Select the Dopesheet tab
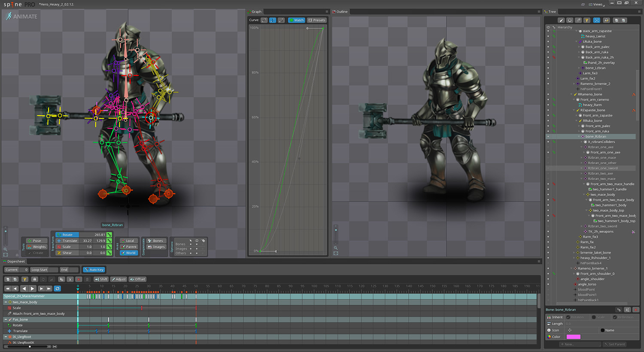Image resolution: width=644 pixels, height=352 pixels. pyautogui.click(x=14, y=261)
